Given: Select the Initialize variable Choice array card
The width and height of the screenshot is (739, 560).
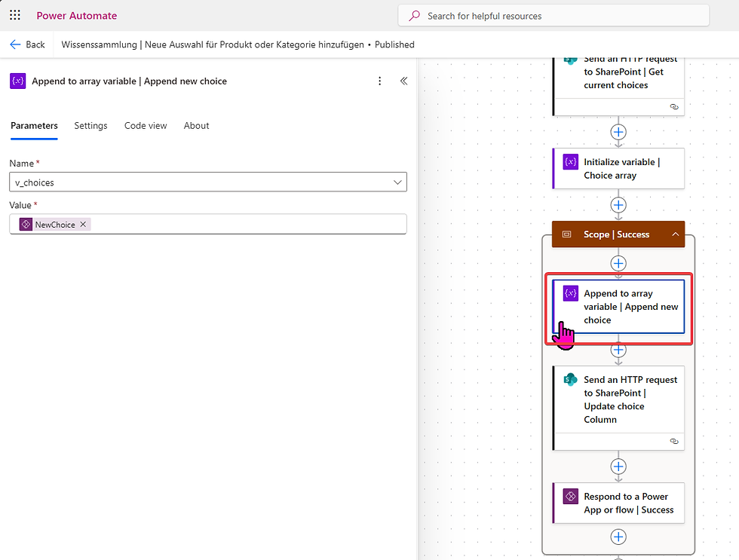Looking at the screenshot, I should coord(618,169).
